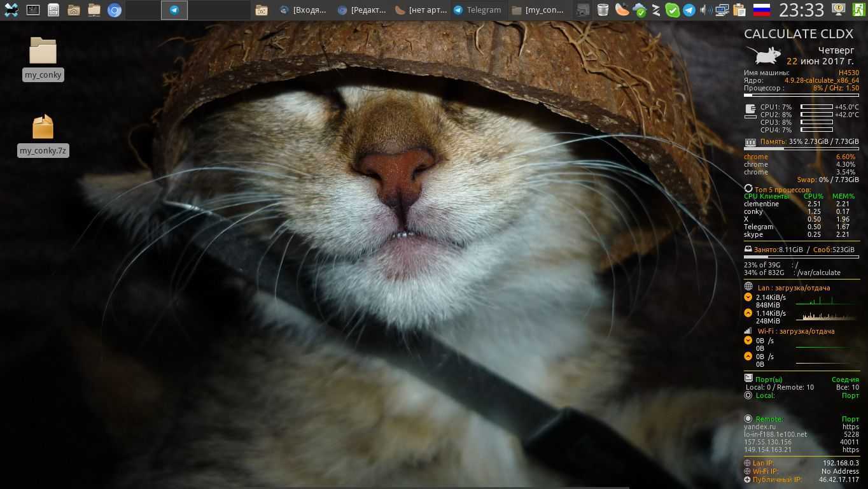The image size is (868, 489).
Task: Switch to the [Входя... taskbar window
Action: pyautogui.click(x=304, y=10)
